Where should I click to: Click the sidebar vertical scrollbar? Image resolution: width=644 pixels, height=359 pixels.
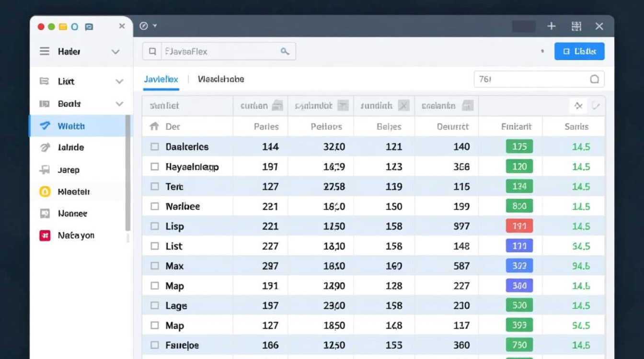[127, 173]
